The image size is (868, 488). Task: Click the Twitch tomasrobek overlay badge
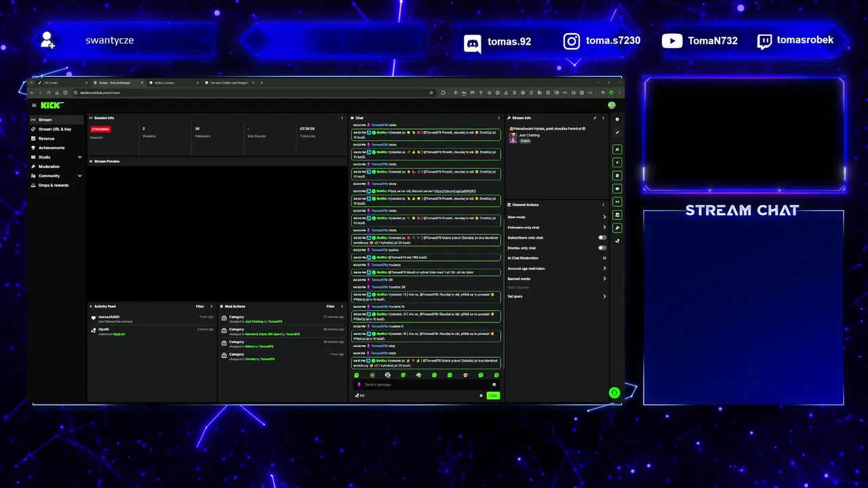[795, 40]
